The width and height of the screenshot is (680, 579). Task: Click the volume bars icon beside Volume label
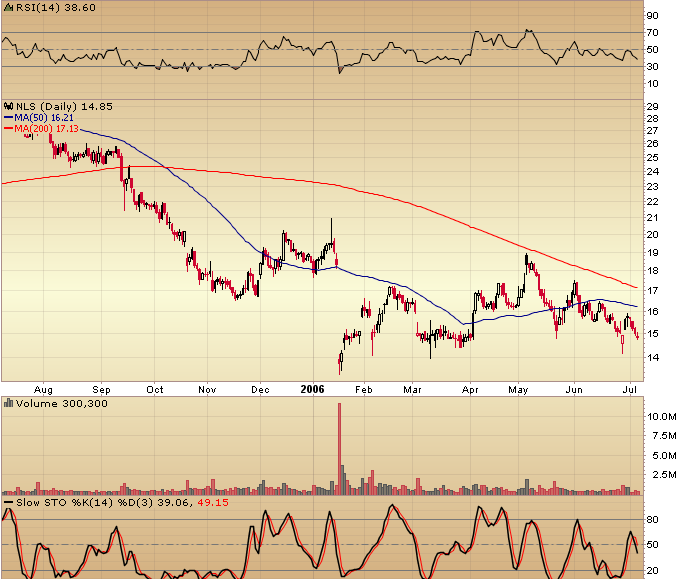coord(8,403)
